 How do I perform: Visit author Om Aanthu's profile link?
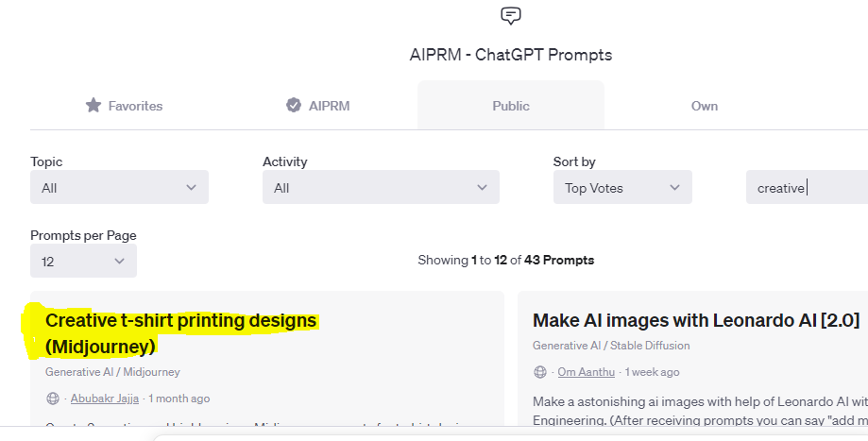click(x=586, y=372)
